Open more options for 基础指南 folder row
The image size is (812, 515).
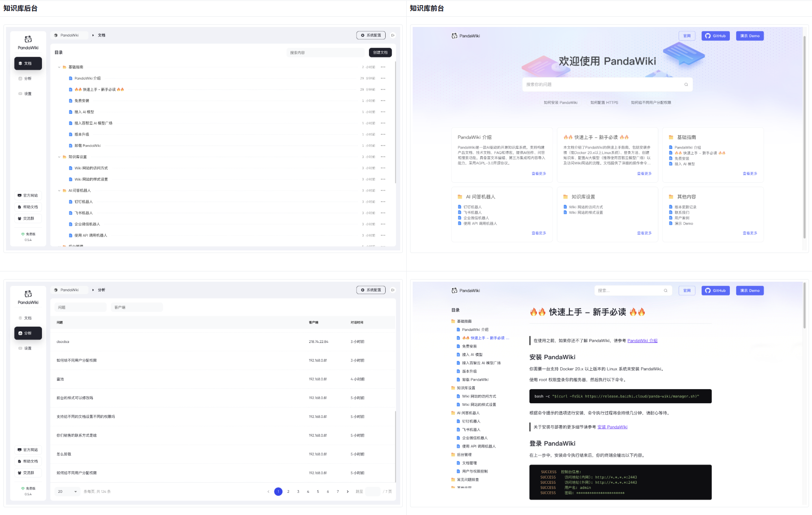pos(383,67)
